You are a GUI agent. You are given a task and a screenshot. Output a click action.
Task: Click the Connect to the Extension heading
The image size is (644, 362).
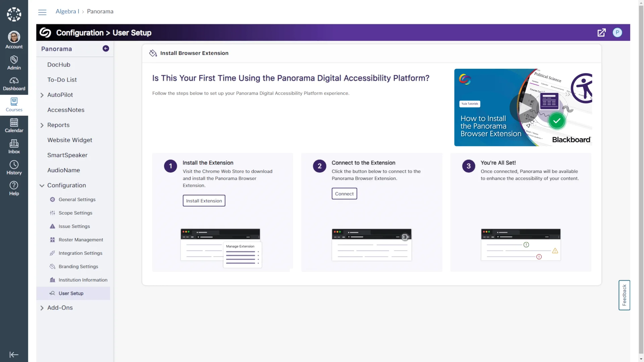(x=364, y=163)
